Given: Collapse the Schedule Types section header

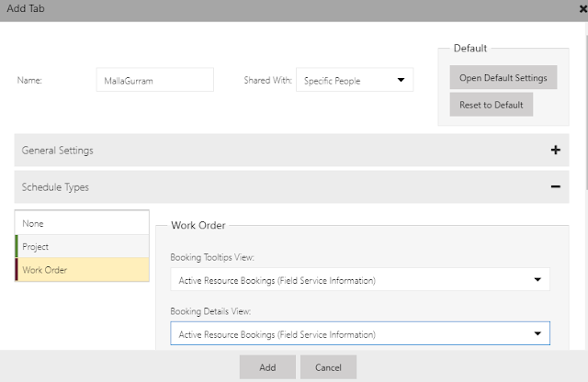Looking at the screenshot, I should 276,186.
